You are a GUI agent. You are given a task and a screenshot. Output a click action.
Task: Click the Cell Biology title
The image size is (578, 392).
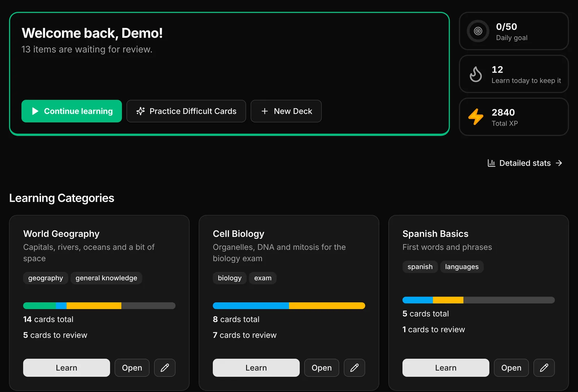238,234
